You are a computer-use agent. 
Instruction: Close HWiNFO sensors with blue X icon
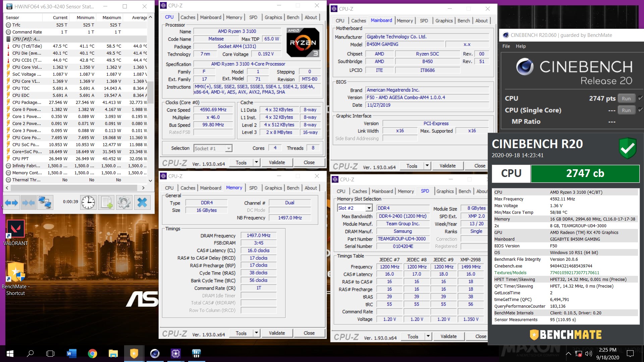point(142,202)
